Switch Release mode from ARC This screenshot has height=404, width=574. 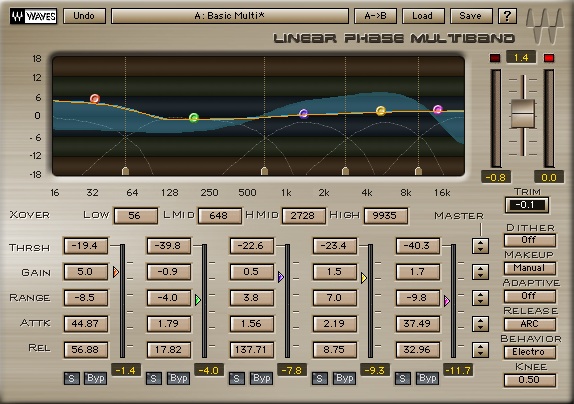click(530, 324)
